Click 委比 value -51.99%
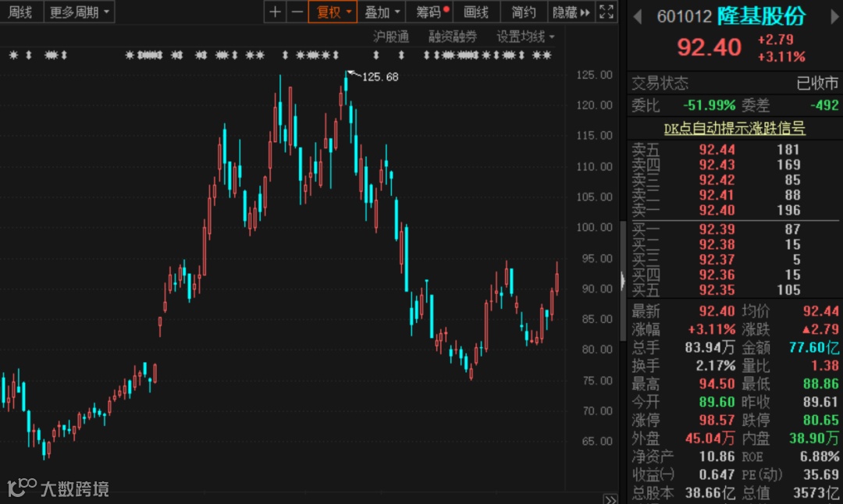This screenshot has height=504, width=843. [709, 105]
